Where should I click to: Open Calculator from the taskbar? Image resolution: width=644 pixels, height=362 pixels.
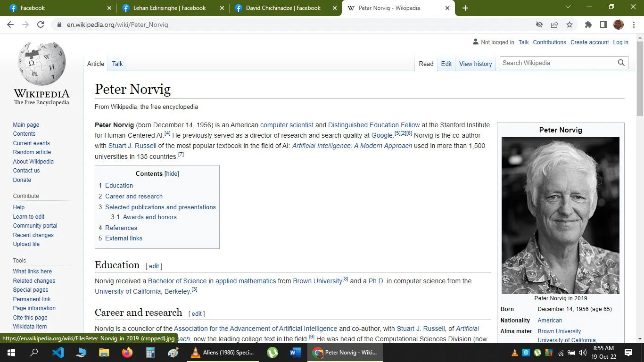(150, 353)
